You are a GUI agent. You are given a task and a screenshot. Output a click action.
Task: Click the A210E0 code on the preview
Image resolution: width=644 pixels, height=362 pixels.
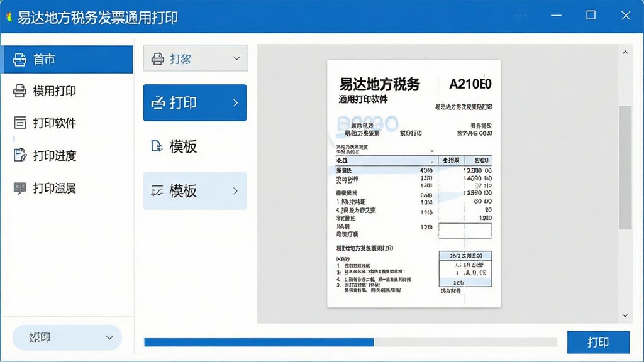tap(470, 84)
